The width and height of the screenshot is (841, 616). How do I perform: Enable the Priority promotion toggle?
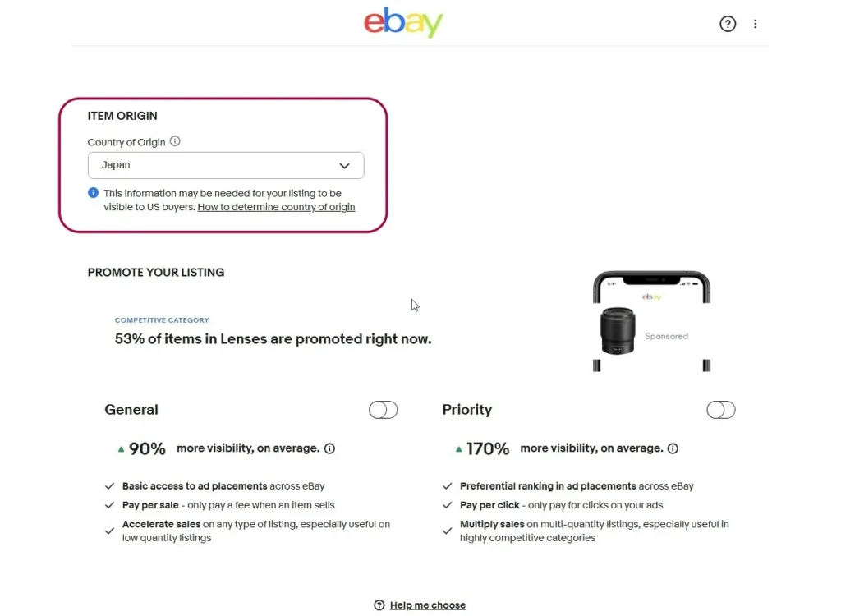(x=720, y=410)
